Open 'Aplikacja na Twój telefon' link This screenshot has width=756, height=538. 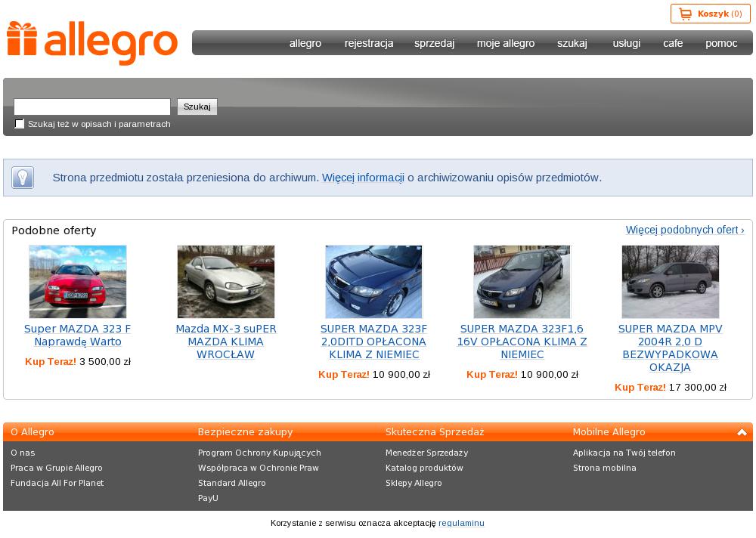coord(624,453)
